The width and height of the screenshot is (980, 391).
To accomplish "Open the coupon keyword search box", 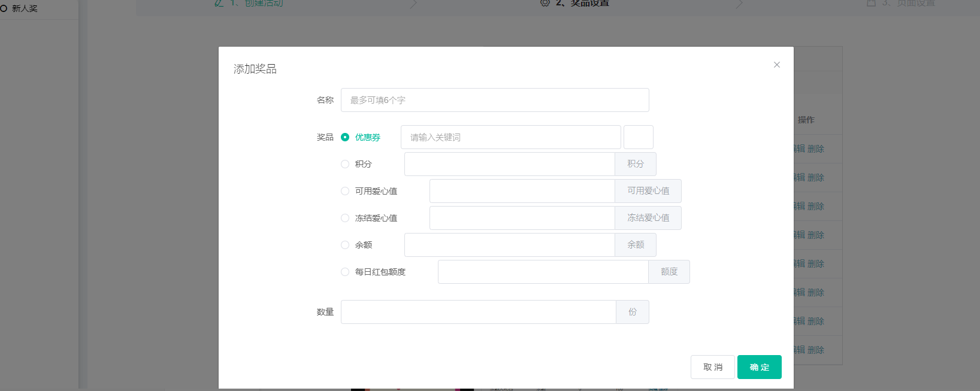I will [510, 137].
